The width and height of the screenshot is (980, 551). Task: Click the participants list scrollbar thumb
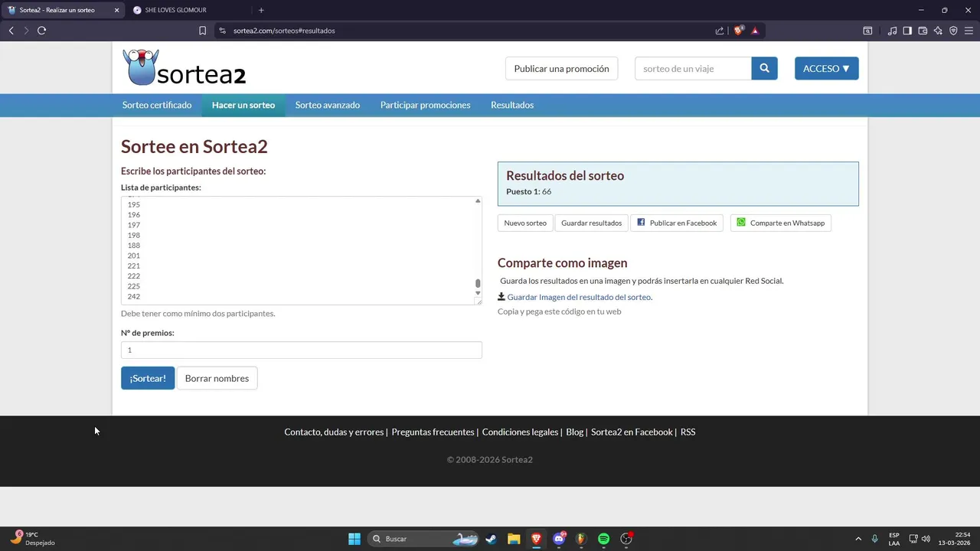point(478,283)
